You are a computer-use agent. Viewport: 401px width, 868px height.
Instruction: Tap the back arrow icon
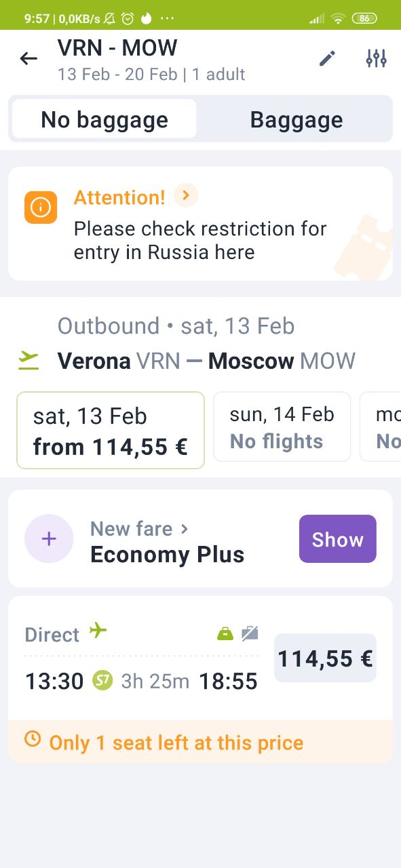click(28, 58)
